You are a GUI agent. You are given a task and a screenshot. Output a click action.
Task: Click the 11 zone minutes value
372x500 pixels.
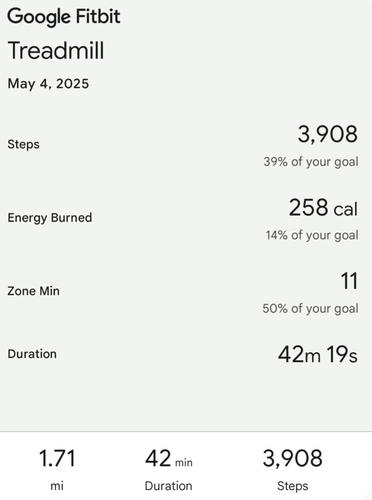tap(349, 281)
